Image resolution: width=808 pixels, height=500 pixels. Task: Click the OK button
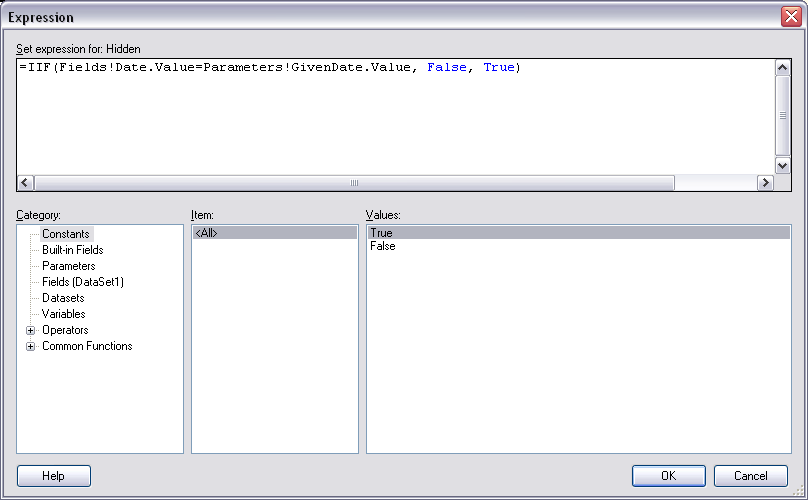click(668, 476)
